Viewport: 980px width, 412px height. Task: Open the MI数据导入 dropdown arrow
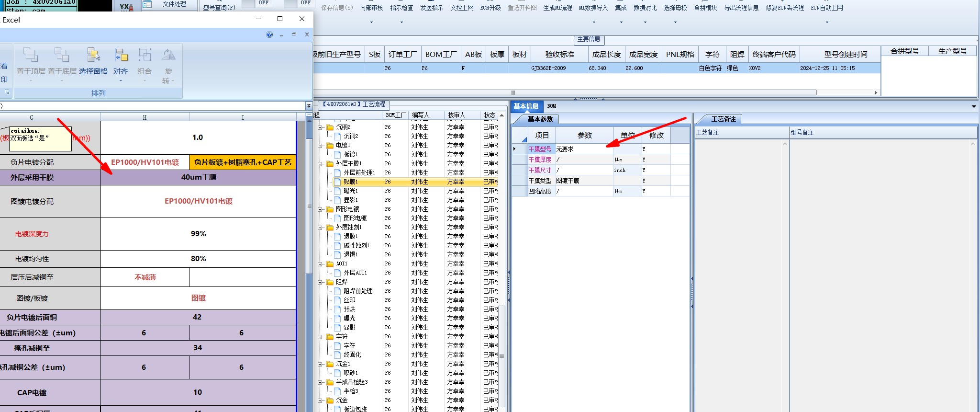(x=594, y=22)
